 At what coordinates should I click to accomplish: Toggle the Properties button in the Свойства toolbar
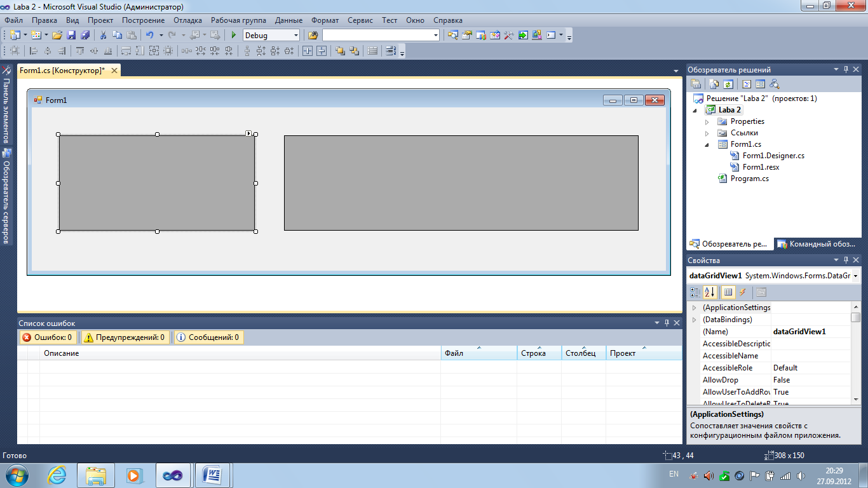pos(728,292)
